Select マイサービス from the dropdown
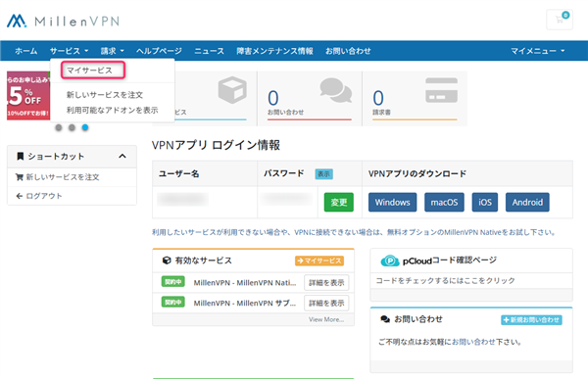 (x=89, y=71)
